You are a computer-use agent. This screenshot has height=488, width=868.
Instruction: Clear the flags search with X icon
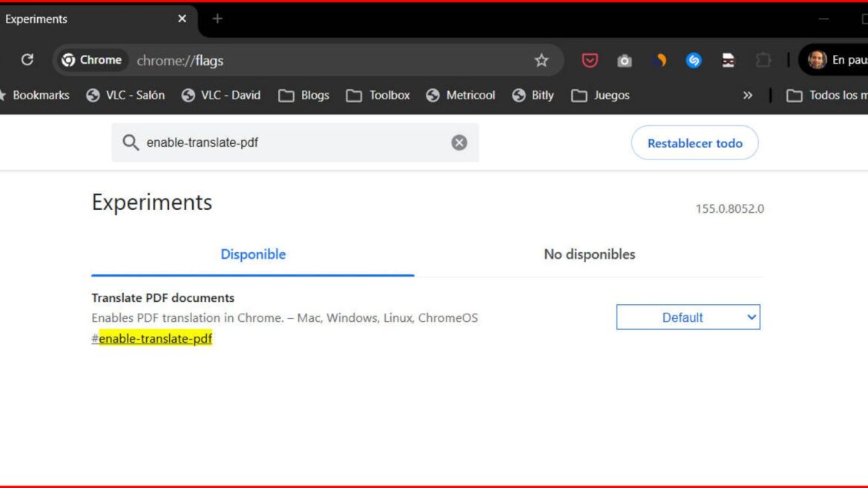point(459,142)
